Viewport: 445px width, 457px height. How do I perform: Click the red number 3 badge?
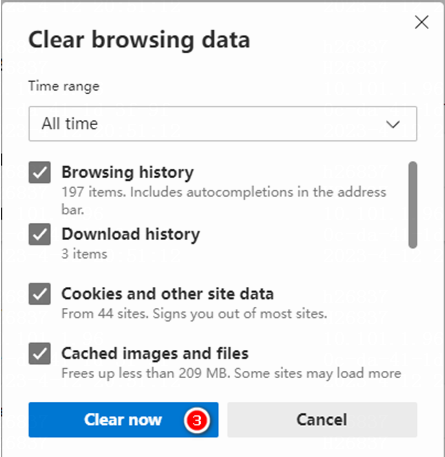point(197,420)
